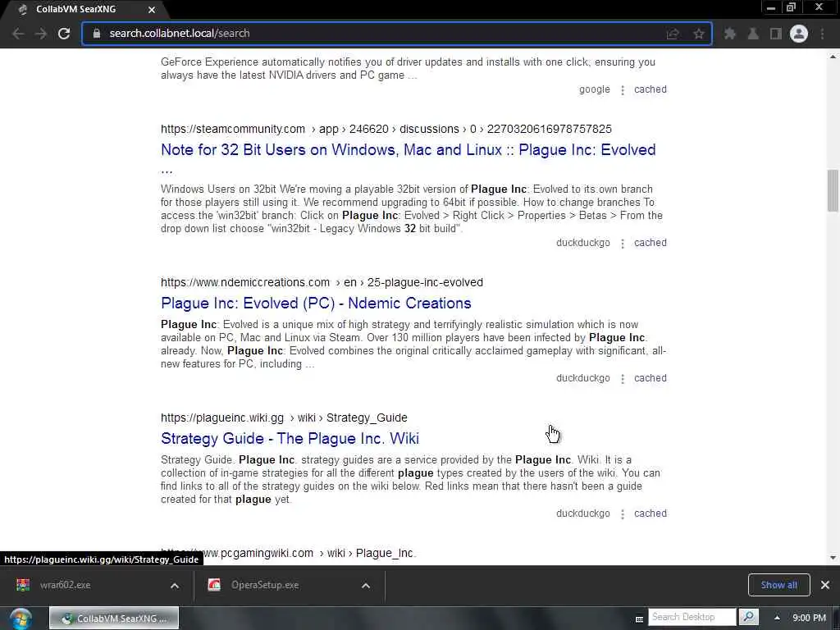Image resolution: width=840 pixels, height=630 pixels.
Task: Click the site lock icon in address bar
Action: (97, 33)
